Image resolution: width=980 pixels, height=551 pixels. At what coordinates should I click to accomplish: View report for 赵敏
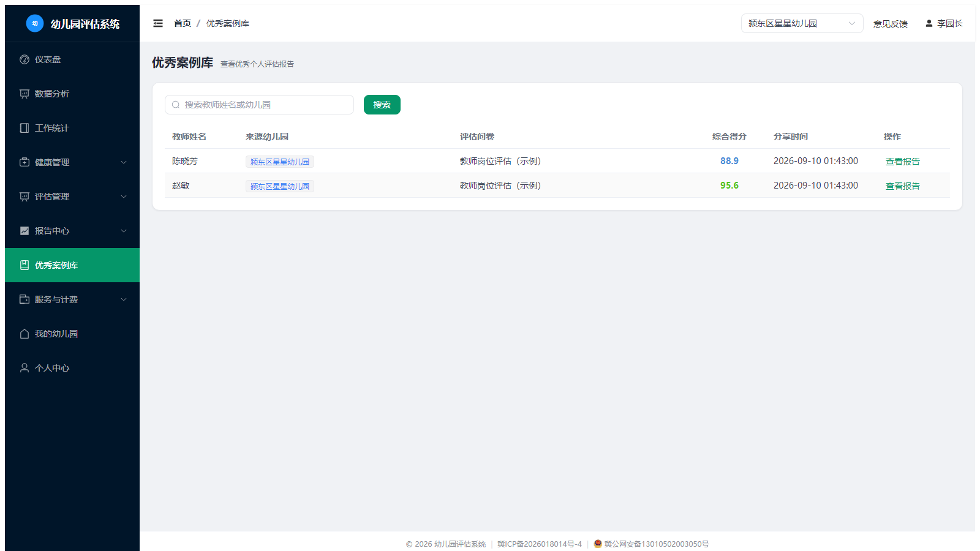pyautogui.click(x=903, y=186)
